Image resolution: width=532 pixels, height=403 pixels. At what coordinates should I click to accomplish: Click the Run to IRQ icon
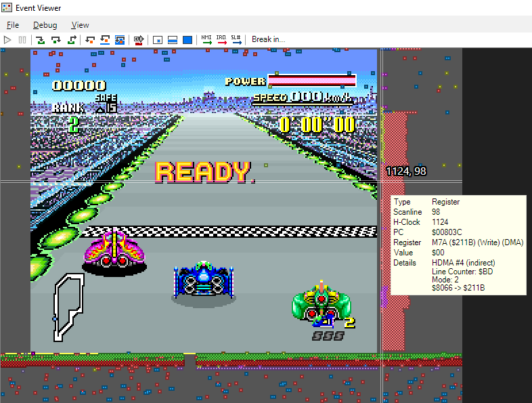[x=221, y=40]
